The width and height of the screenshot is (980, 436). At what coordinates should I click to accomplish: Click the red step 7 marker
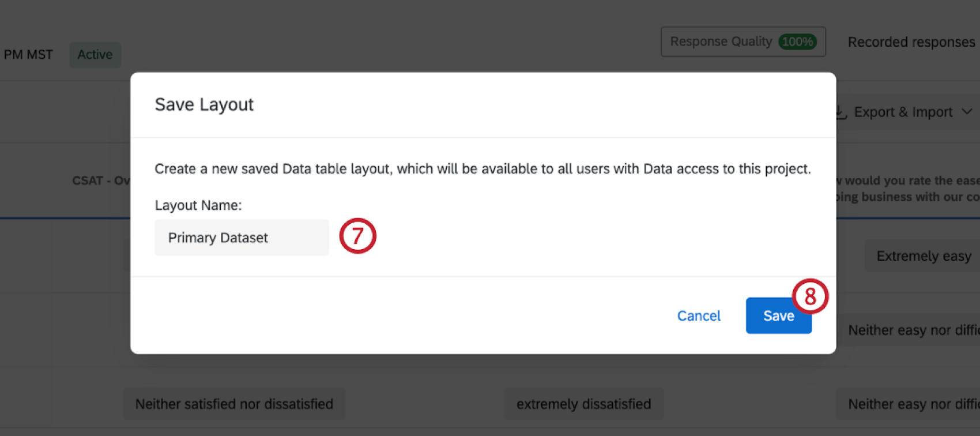(x=357, y=236)
